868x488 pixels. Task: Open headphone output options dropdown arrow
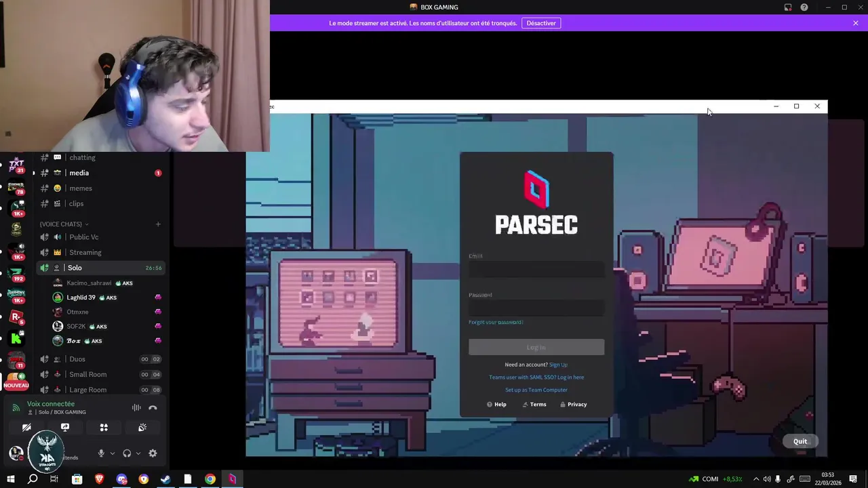pos(138,453)
